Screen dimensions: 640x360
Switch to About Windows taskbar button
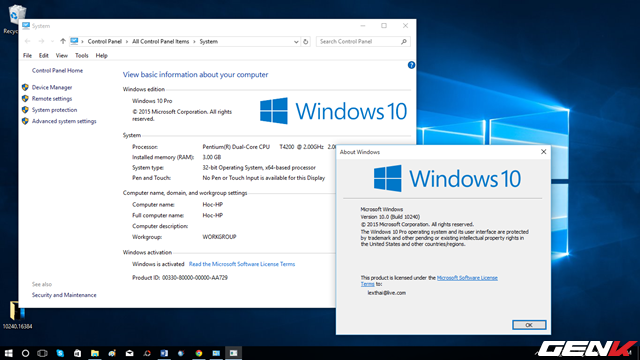tap(233, 353)
